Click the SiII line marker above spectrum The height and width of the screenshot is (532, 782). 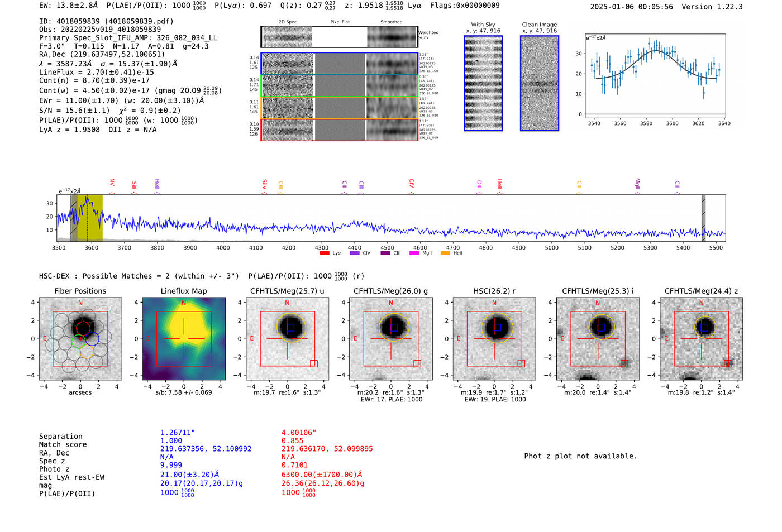(134, 186)
